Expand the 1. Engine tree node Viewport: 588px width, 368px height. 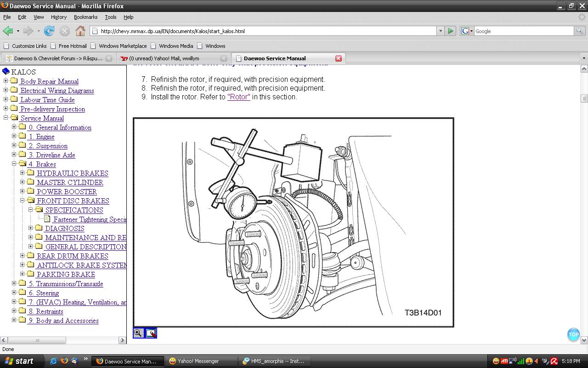pos(14,136)
